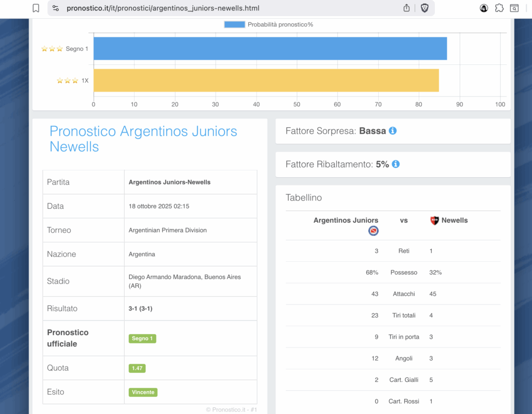Click the 1.47 quota badge
Image resolution: width=532 pixels, height=414 pixels.
[137, 368]
